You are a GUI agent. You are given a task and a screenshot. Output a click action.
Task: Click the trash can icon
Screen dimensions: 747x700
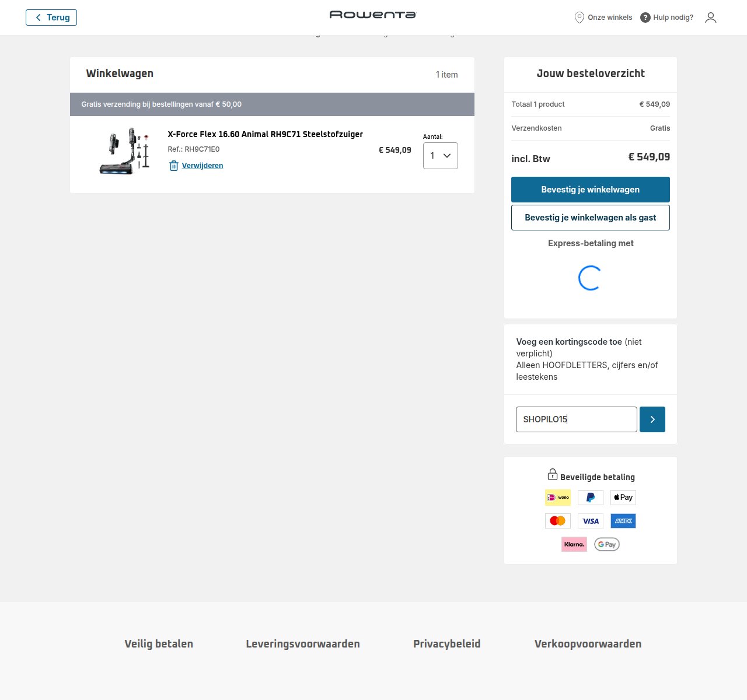tap(173, 166)
